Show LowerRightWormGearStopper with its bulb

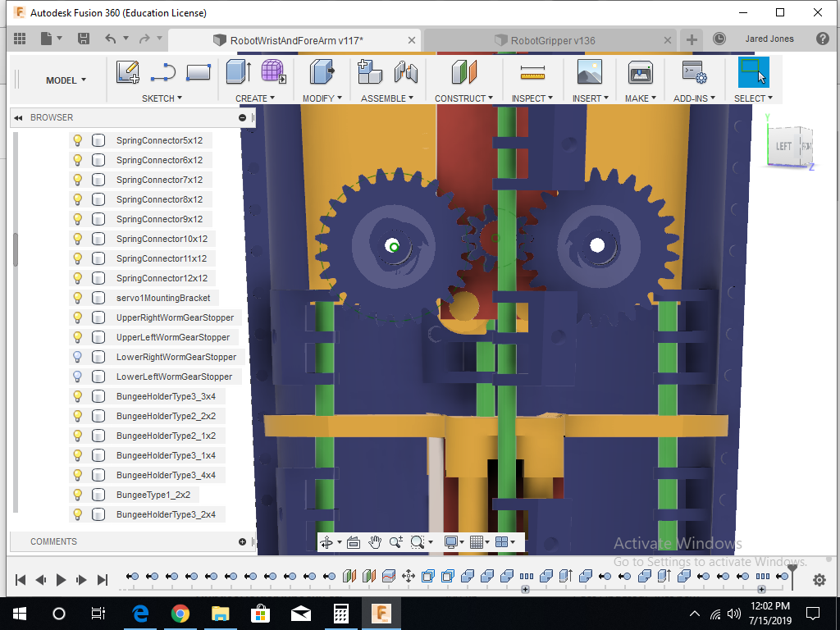coord(78,357)
